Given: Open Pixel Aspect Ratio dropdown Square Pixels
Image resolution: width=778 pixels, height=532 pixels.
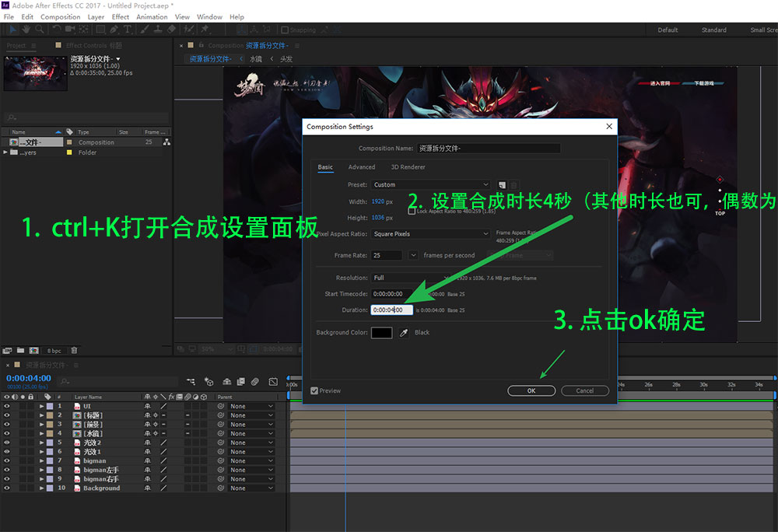Looking at the screenshot, I should click(431, 233).
